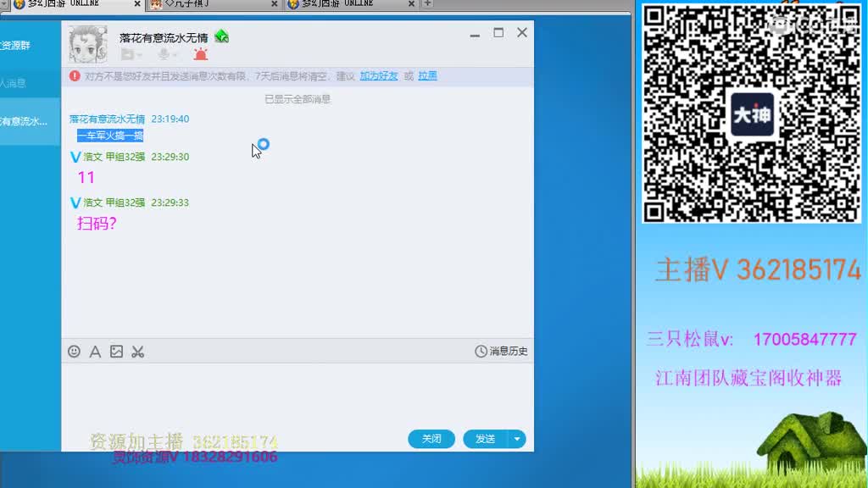Expand the file icon's dropdown arrow
The width and height of the screenshot is (868, 488).
pyautogui.click(x=139, y=54)
